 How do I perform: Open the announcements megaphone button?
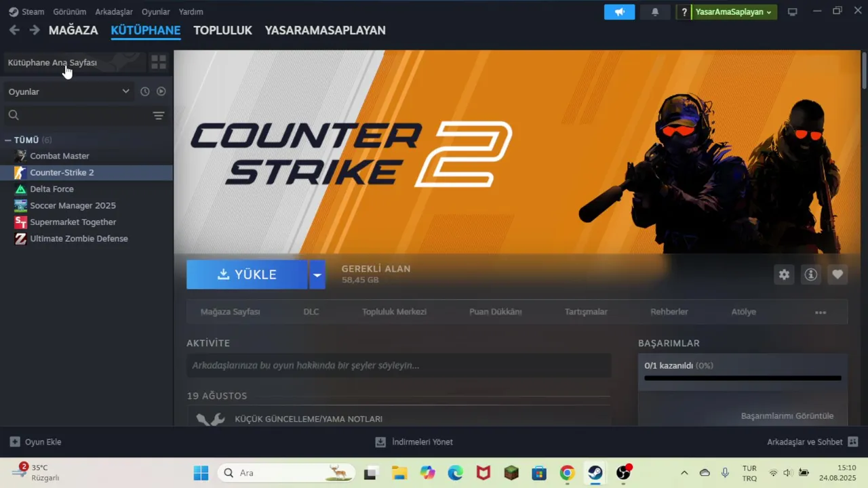point(619,12)
